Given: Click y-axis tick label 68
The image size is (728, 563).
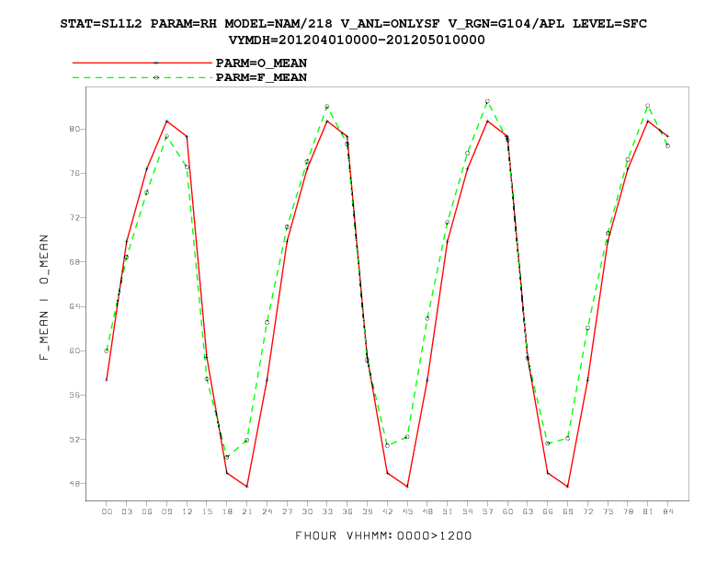Looking at the screenshot, I should [74, 262].
